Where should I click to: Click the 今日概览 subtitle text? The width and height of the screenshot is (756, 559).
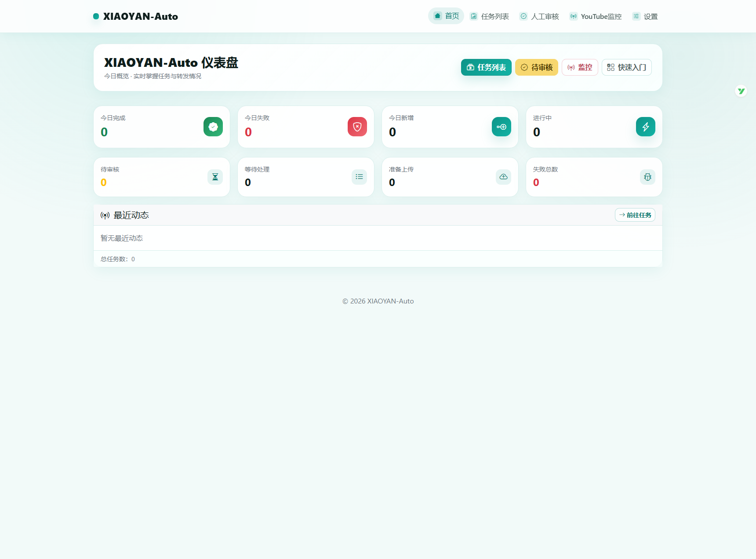(153, 76)
